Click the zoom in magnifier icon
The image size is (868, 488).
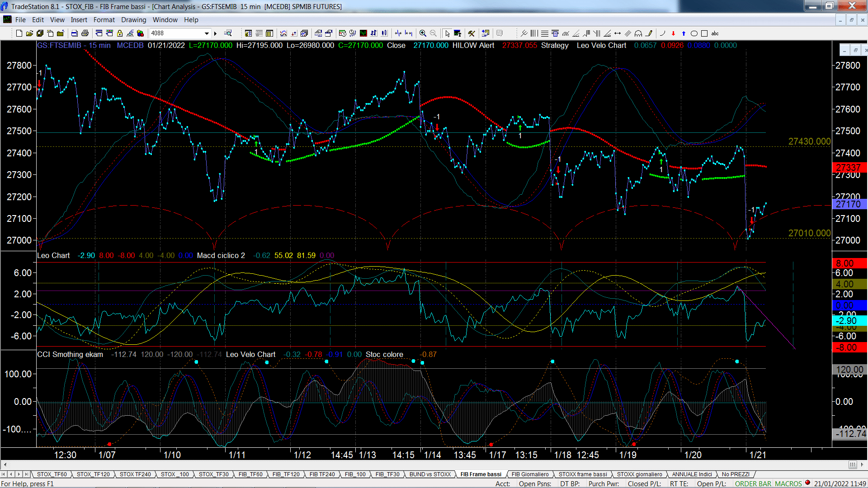(423, 33)
